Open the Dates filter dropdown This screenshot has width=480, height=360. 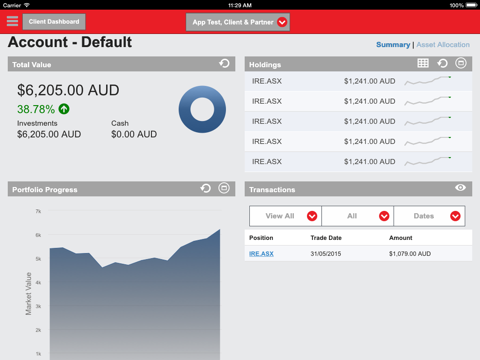(429, 216)
